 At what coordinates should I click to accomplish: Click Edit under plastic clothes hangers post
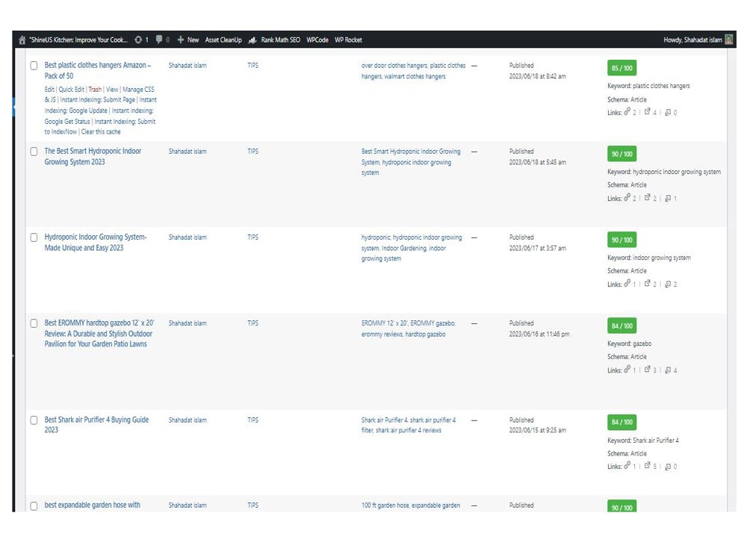pyautogui.click(x=49, y=90)
